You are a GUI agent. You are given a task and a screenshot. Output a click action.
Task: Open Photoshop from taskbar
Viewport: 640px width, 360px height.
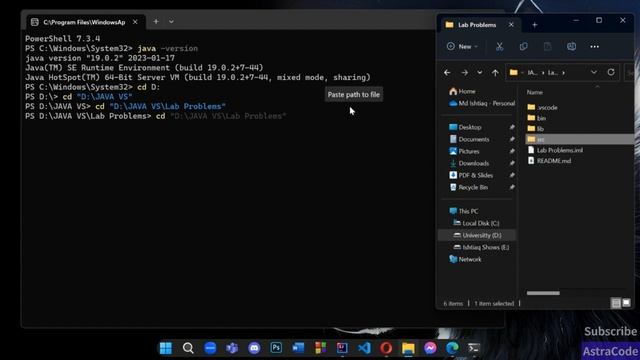coord(276,348)
